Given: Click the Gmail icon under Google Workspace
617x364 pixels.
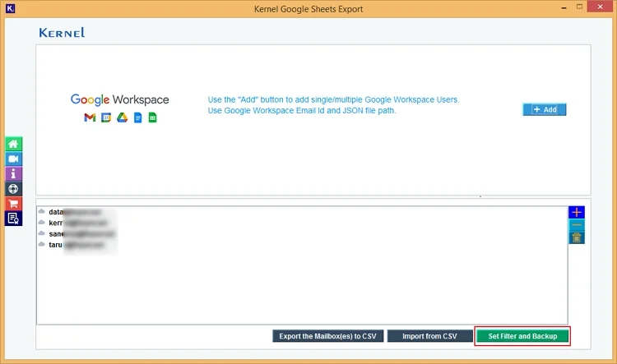Looking at the screenshot, I should click(x=90, y=118).
